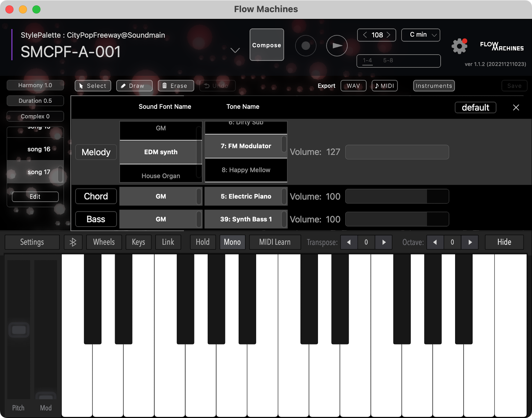Enable MIDI Learn

(275, 242)
